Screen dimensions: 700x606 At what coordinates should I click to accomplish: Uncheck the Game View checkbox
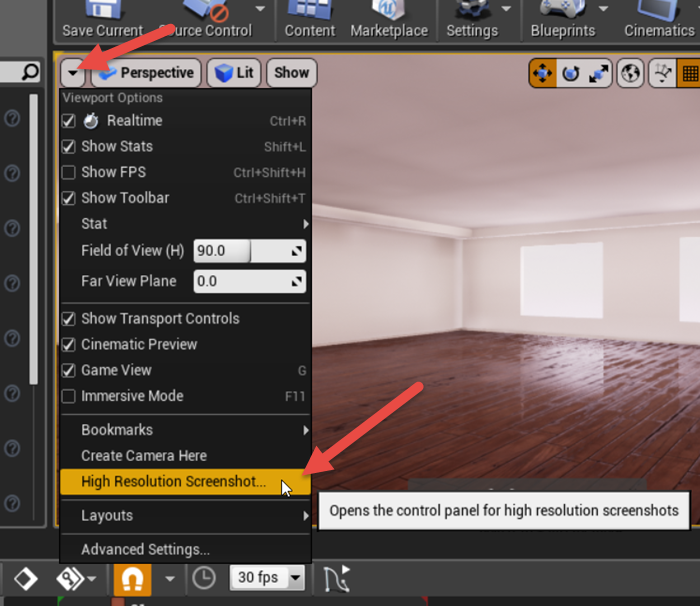68,370
